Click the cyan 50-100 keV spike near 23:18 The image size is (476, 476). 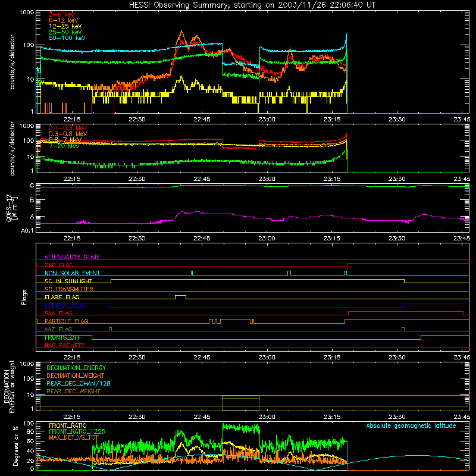tap(346, 35)
